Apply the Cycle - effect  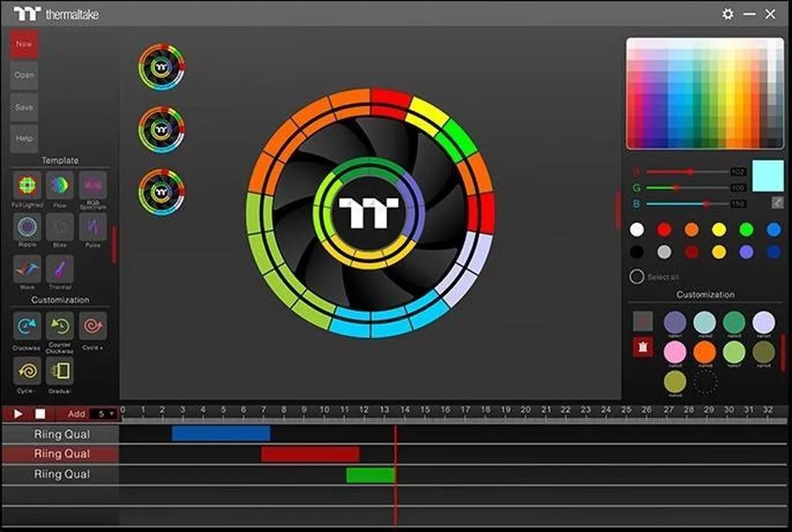[x=27, y=372]
